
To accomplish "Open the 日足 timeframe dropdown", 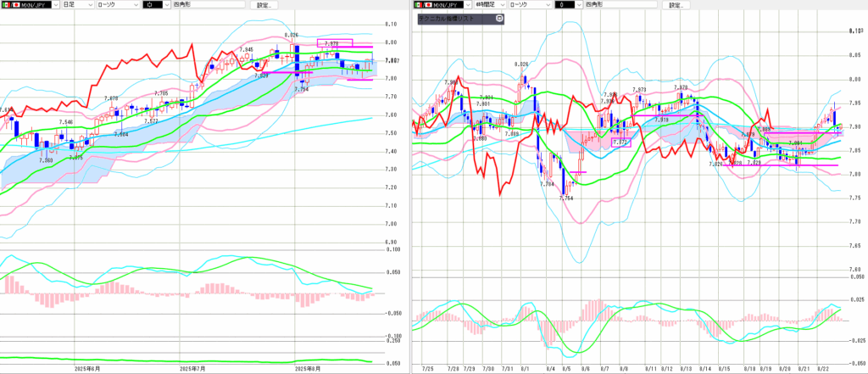I will (x=77, y=4).
